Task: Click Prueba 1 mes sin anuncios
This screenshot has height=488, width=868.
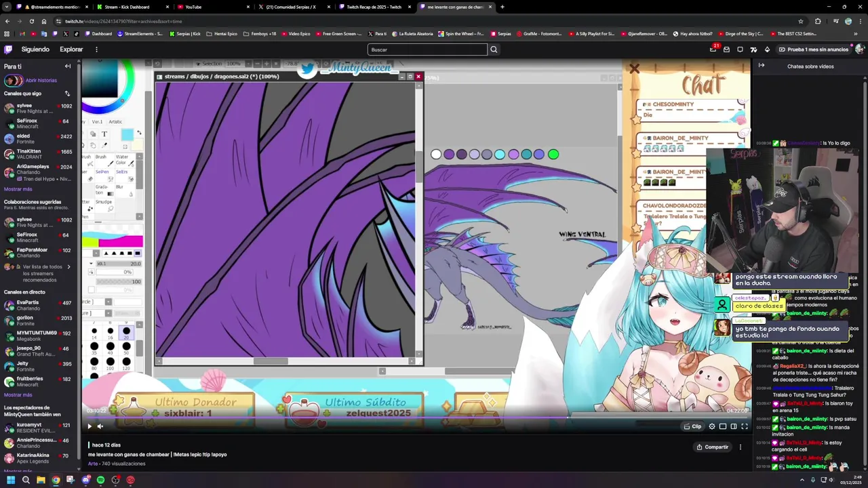Action: click(814, 49)
